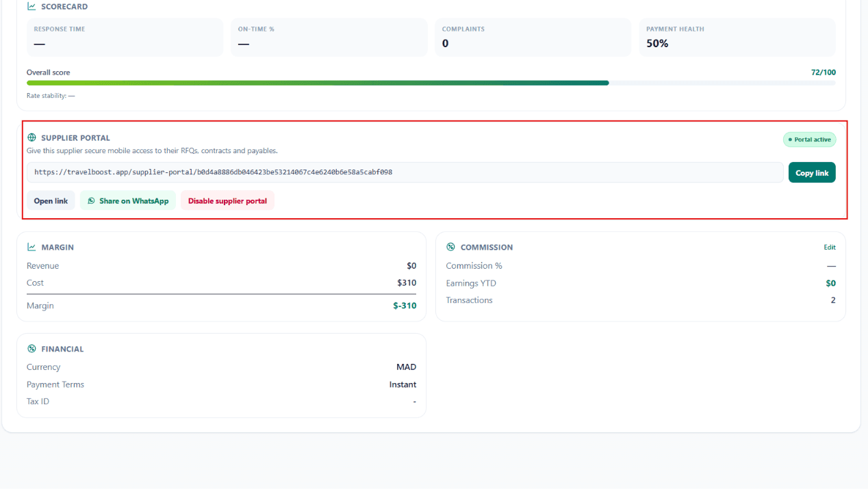Share the portal on WhatsApp
868x489 pixels.
128,201
